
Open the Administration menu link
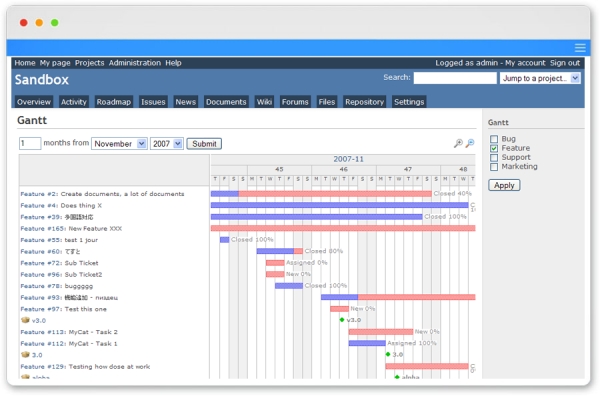point(135,63)
